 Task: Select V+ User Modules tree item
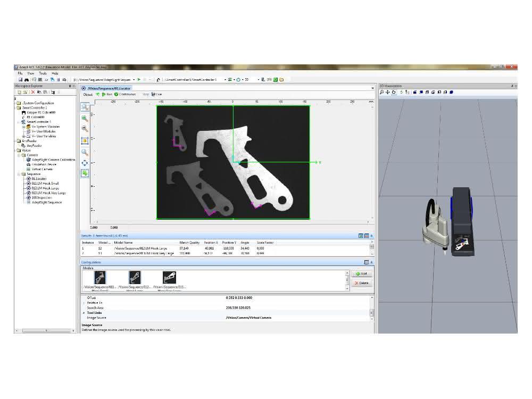click(44, 131)
